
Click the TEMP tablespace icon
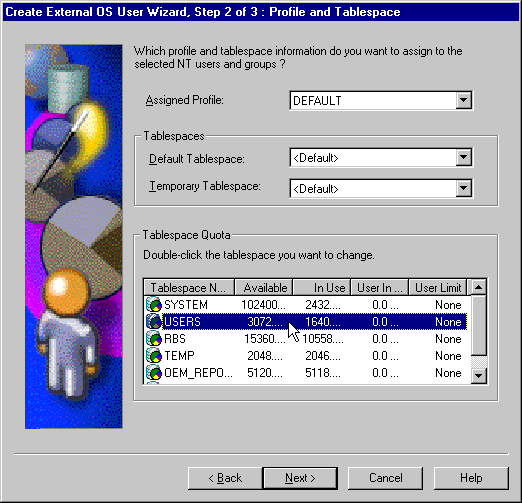click(x=154, y=355)
